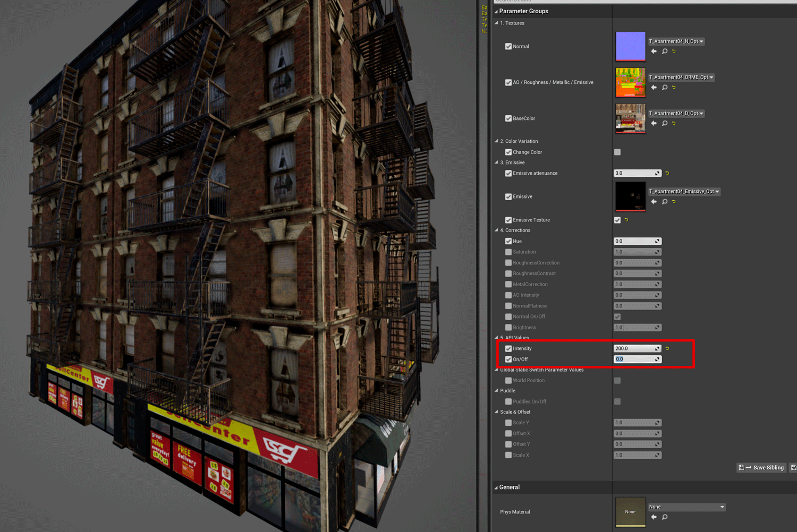797x532 pixels.
Task: Reset BaseColor texture to default
Action: coord(674,123)
